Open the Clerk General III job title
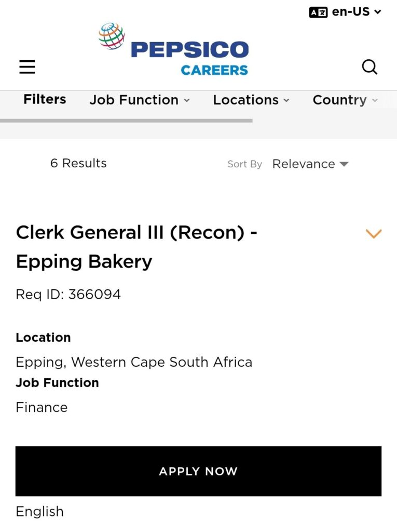Screen dimensions: 397x532 click(136, 247)
